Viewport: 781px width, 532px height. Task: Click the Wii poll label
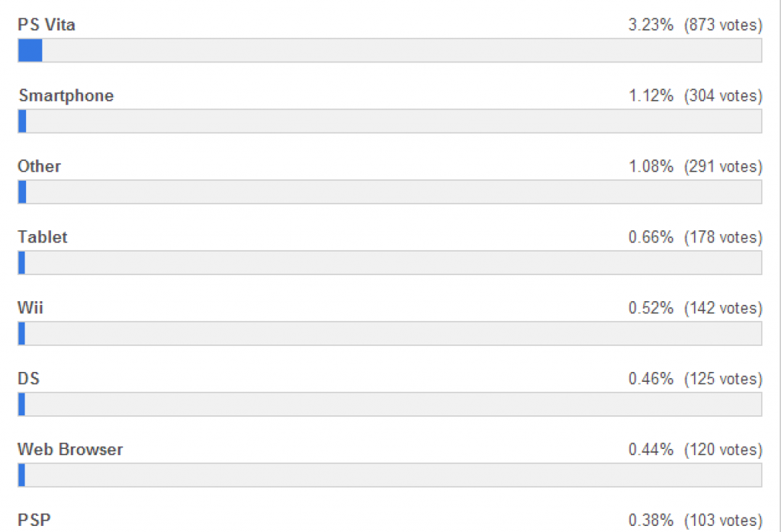click(31, 308)
